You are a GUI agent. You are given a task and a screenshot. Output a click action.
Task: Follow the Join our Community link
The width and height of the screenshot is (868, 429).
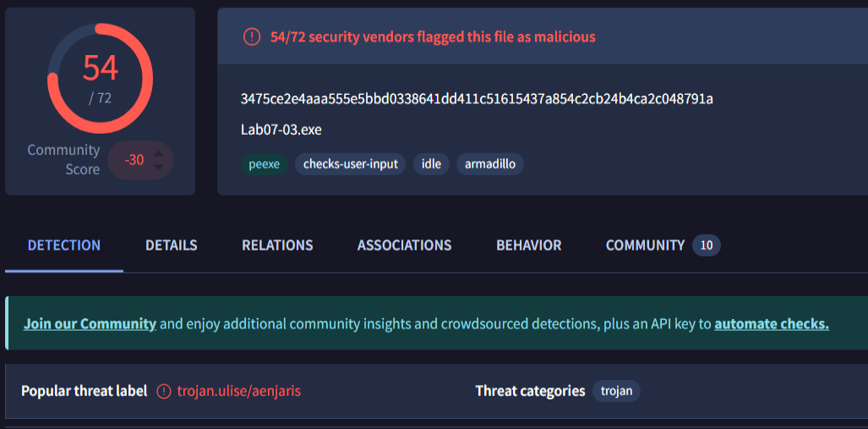(x=90, y=324)
